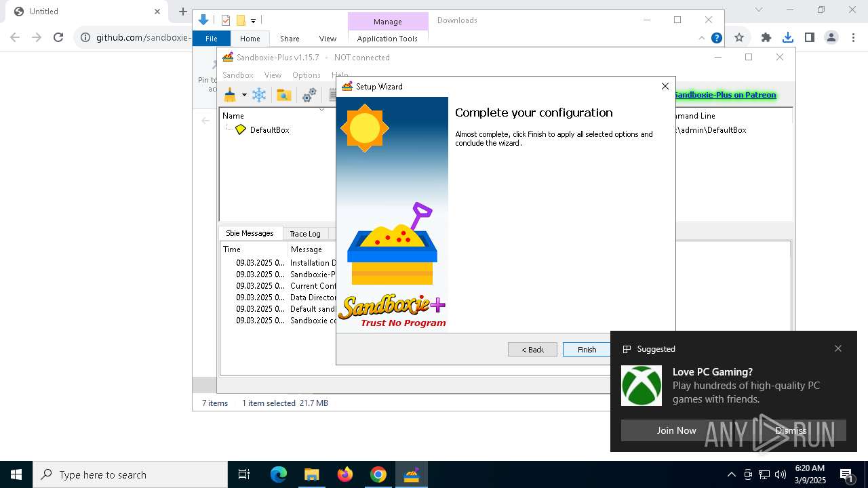The image size is (868, 488).
Task: Switch to Sandboxie-Plus taskbar icon
Action: tap(412, 474)
